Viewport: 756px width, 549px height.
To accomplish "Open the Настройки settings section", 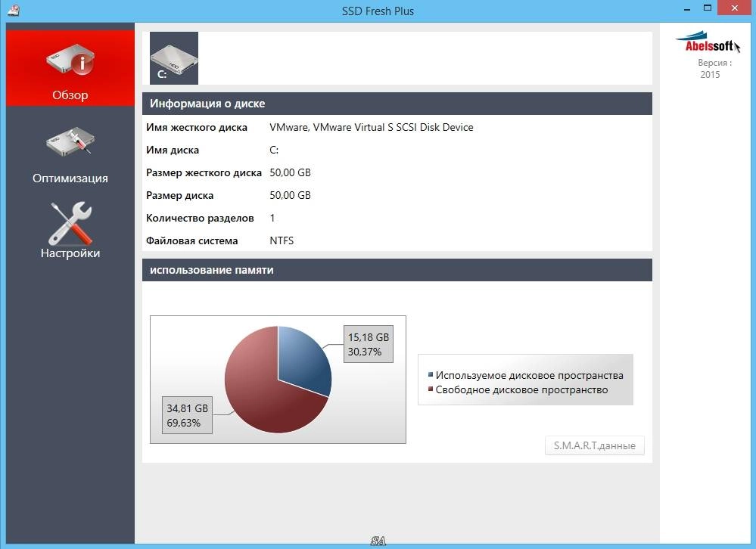I will (70, 230).
